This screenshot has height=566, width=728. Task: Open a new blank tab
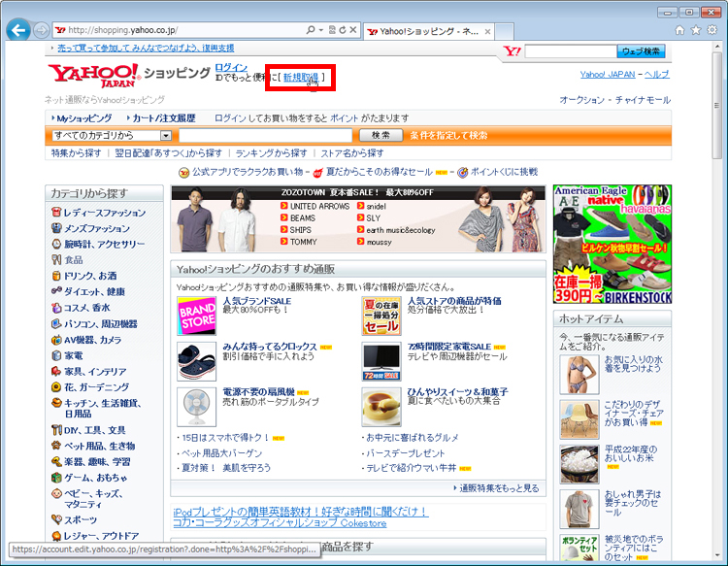505,32
